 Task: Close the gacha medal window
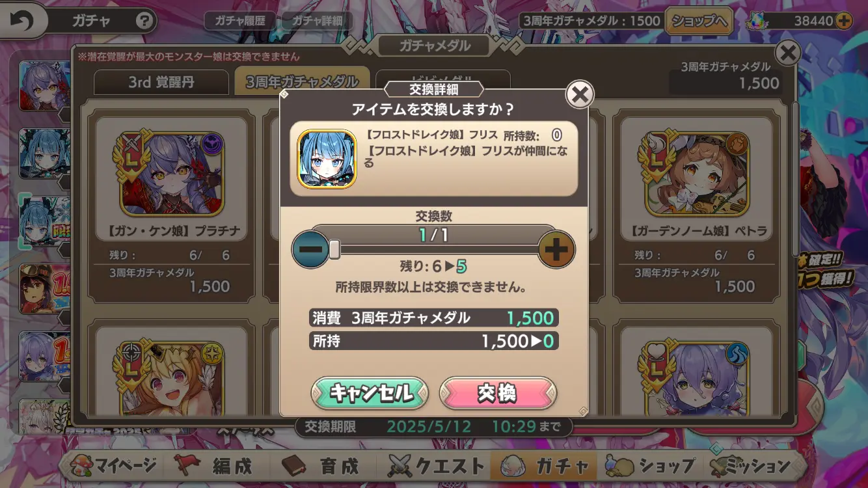[x=788, y=53]
